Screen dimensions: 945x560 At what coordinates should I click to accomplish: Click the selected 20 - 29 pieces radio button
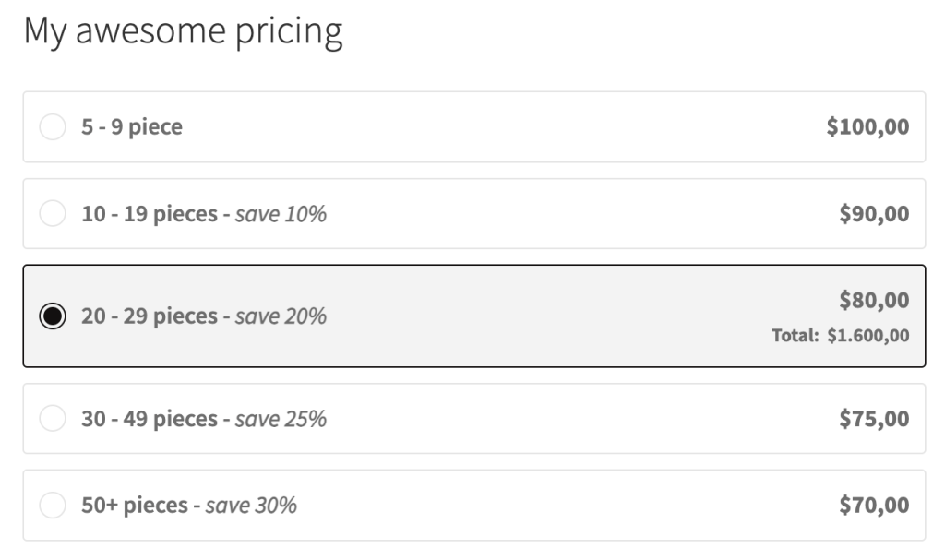pos(53,316)
